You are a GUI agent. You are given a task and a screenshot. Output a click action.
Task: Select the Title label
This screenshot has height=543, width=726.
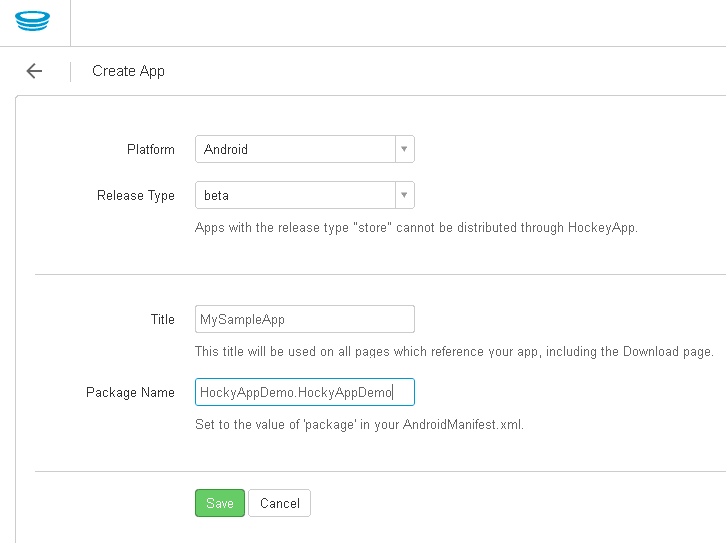[x=163, y=319]
